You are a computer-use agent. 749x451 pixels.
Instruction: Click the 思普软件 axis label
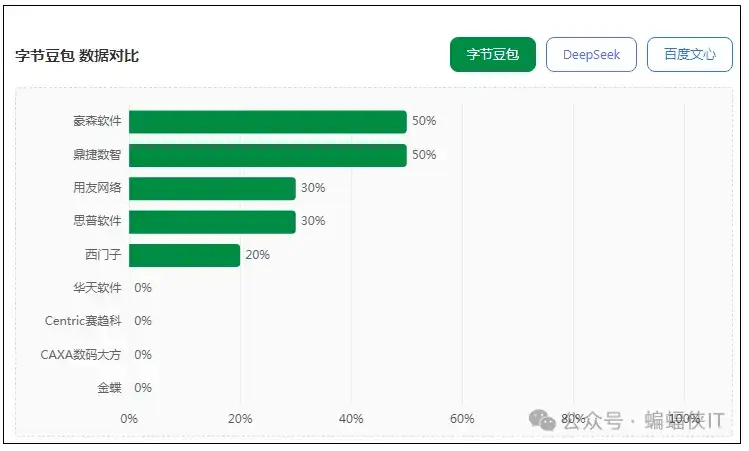point(97,221)
